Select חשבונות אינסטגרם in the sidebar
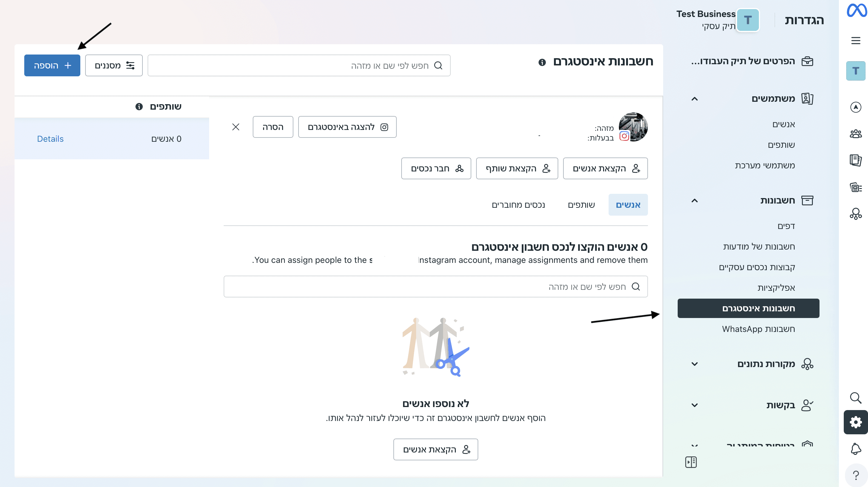Screen dimensions: 868x487 point(748,309)
